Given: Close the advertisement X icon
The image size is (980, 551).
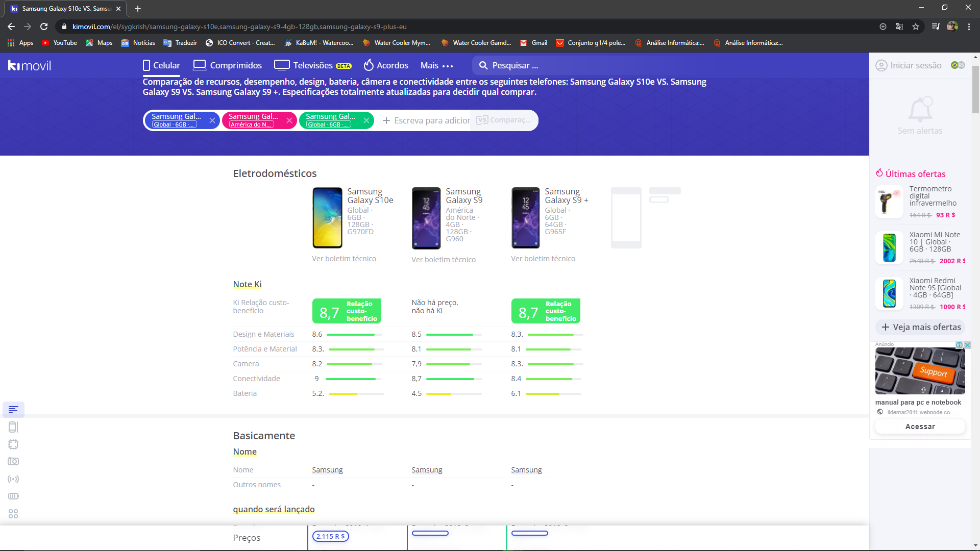Looking at the screenshot, I should 967,345.
